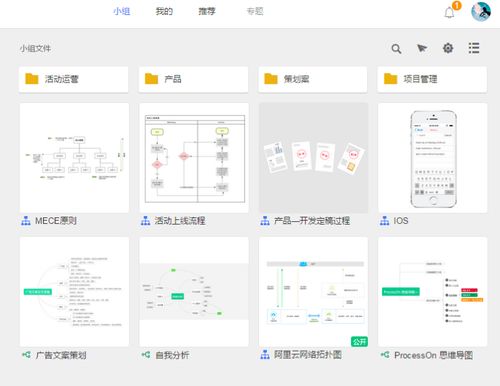Open the notification bell

(449, 13)
